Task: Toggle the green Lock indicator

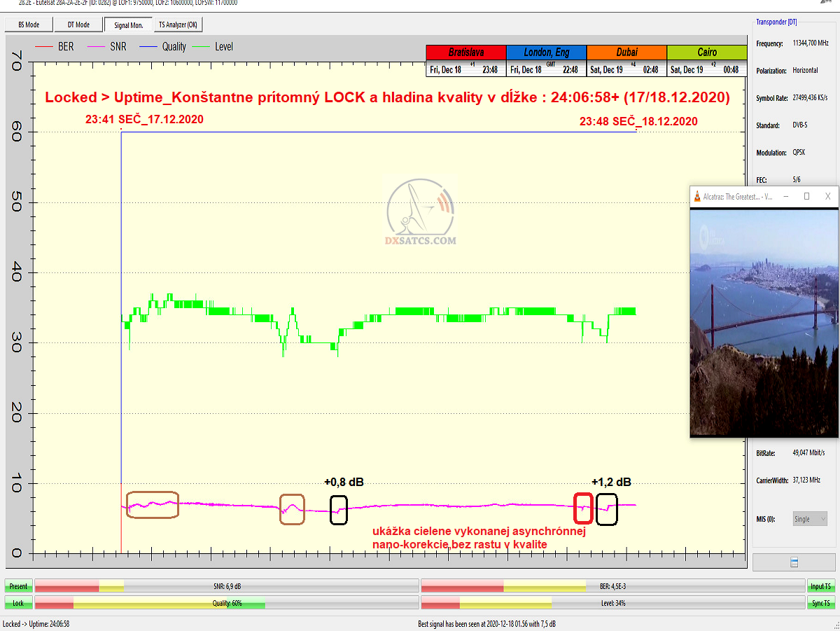Action: 18,603
